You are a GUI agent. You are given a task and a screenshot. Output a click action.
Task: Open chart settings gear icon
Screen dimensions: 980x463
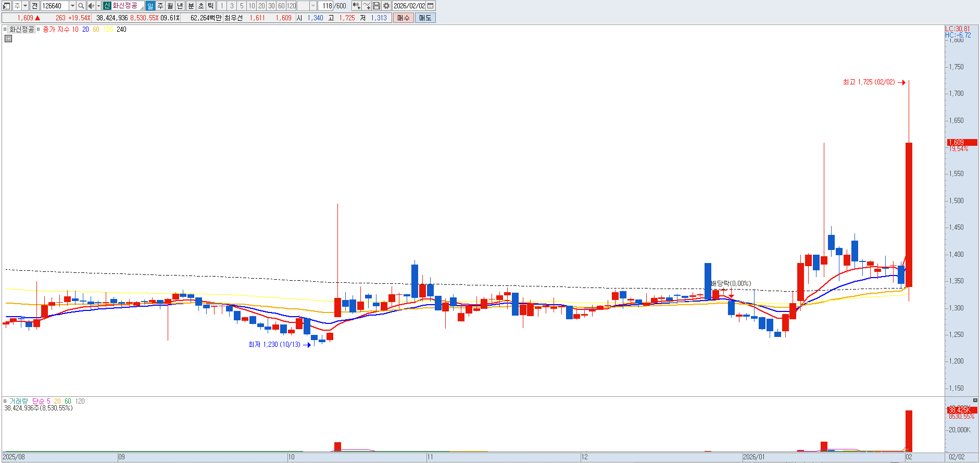tap(386, 6)
